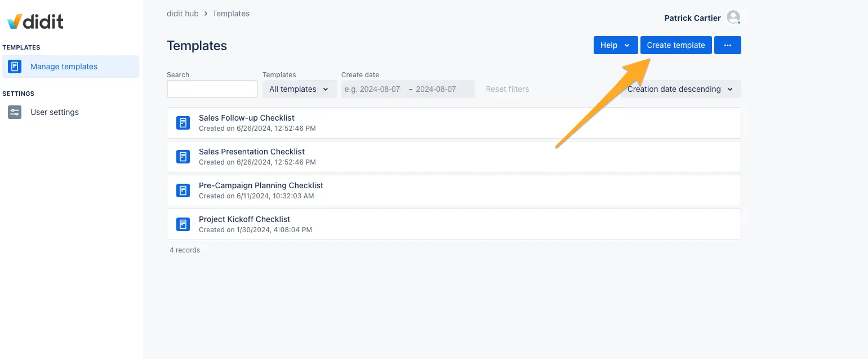Open the Creation date descending sort dropdown

(680, 89)
